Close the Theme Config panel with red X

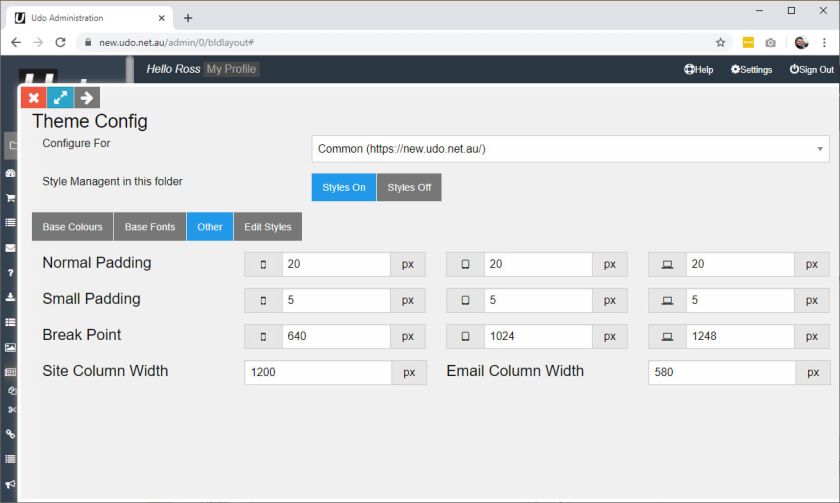tap(34, 98)
